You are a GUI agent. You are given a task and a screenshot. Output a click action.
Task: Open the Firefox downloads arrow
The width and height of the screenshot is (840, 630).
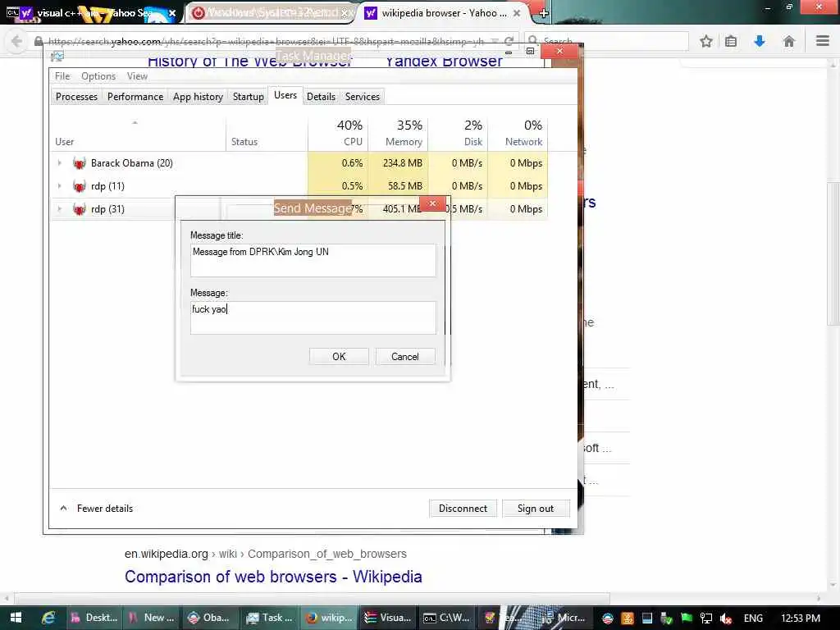[x=760, y=41]
